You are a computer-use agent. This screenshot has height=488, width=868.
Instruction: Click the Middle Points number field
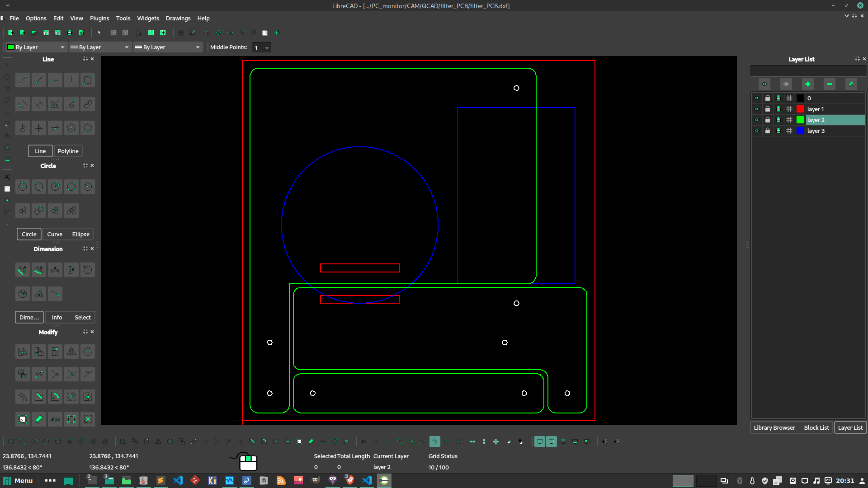[258, 48]
